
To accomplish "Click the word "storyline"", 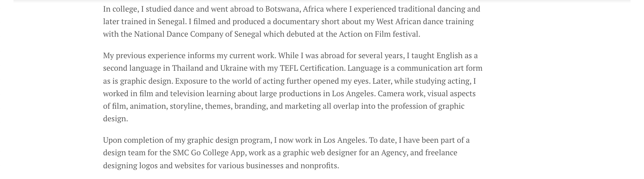I will point(186,106).
